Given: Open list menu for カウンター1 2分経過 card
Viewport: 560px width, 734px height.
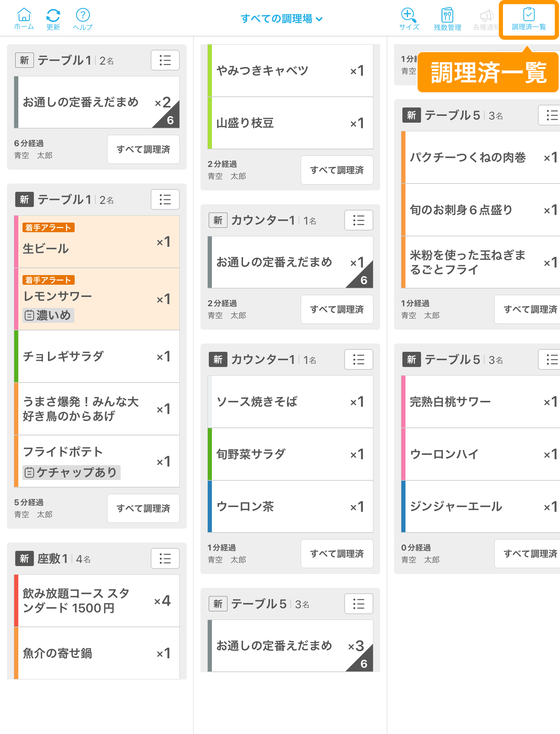Looking at the screenshot, I should tap(359, 220).
